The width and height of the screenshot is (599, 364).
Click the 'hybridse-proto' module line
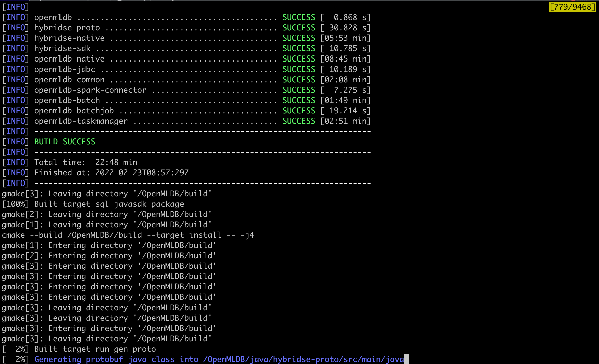pos(186,28)
